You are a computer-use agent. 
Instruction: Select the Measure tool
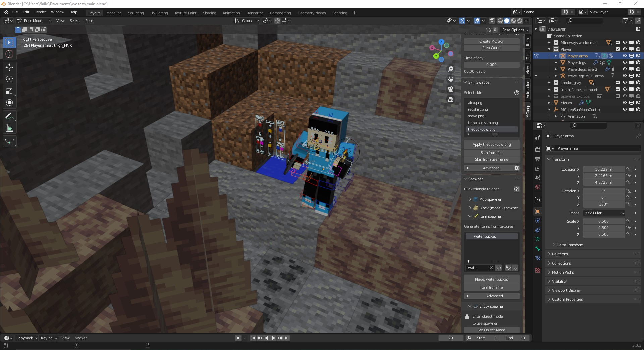pyautogui.click(x=9, y=128)
